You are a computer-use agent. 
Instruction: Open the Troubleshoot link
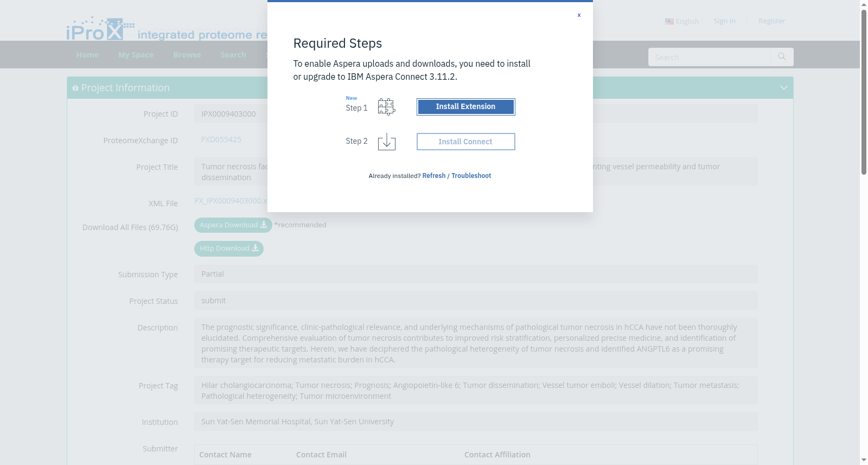click(x=471, y=176)
